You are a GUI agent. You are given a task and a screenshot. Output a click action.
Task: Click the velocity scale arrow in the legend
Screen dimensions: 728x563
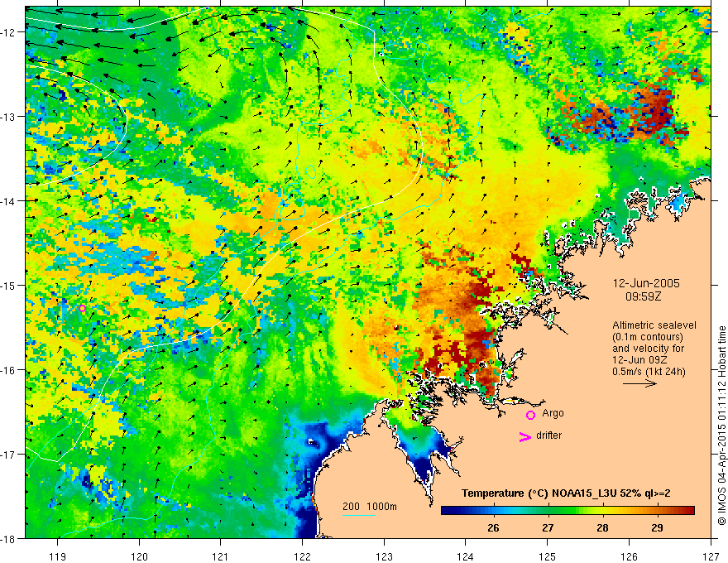point(639,384)
